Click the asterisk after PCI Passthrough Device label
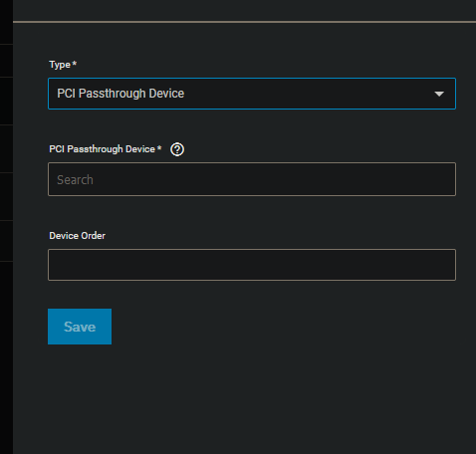Image resolution: width=476 pixels, height=454 pixels. pos(159,147)
